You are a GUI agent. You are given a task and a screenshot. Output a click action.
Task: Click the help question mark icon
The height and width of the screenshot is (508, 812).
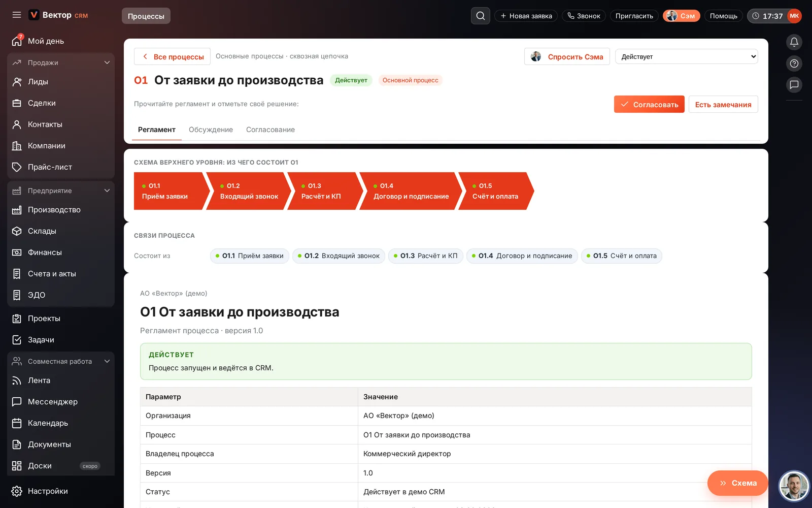[x=794, y=63]
